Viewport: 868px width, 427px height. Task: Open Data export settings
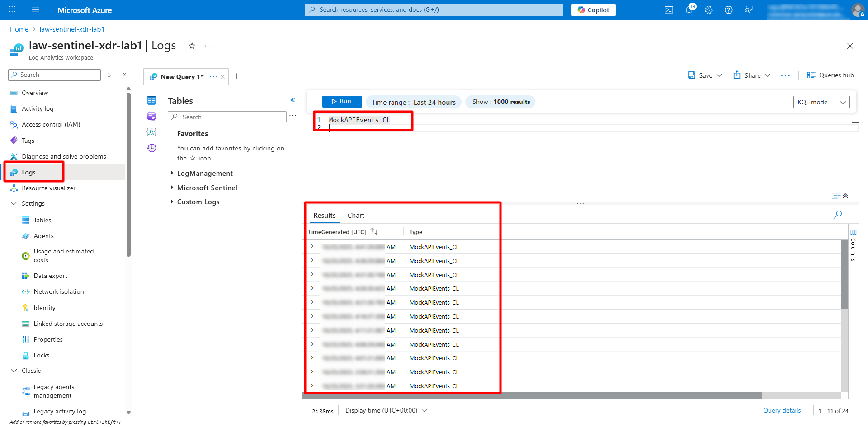[x=50, y=276]
